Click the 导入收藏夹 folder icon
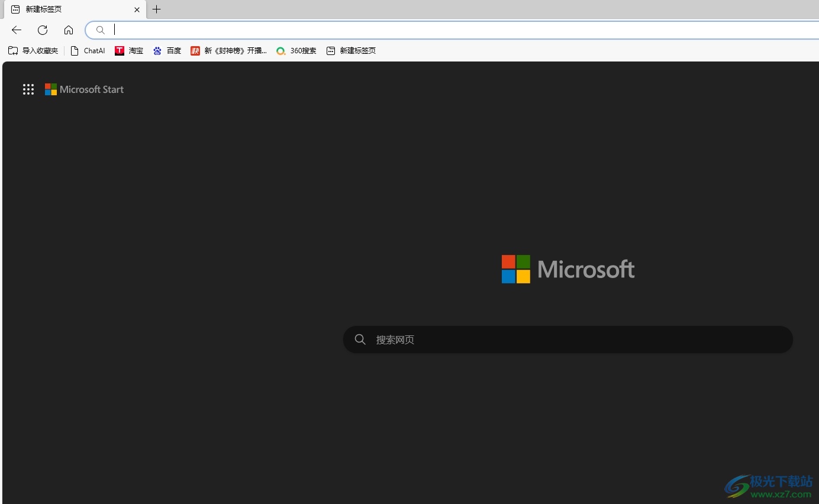 (x=13, y=51)
